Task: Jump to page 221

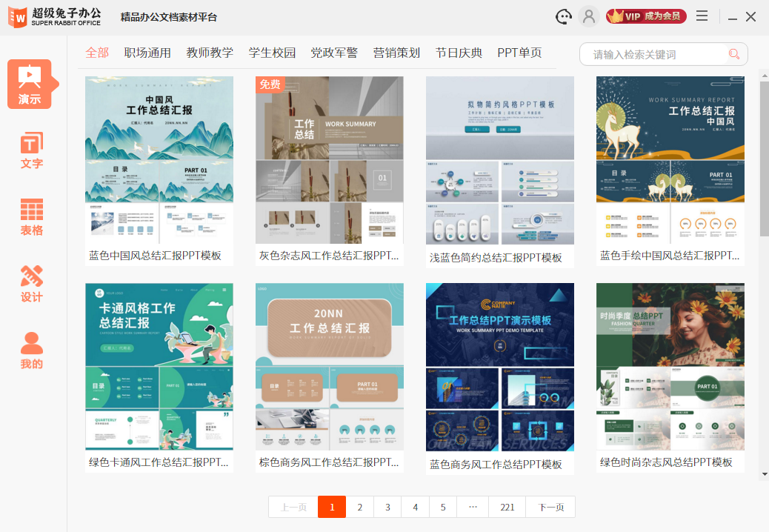Action: click(x=507, y=507)
